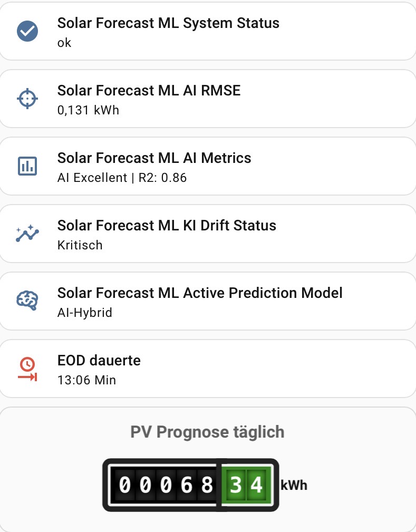Open Solar Forecast ML System Status entity
The image size is (416, 532).
tap(208, 31)
